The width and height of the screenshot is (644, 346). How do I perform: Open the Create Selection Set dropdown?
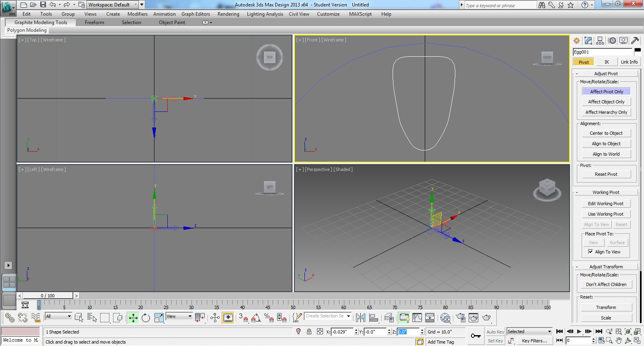[328, 316]
